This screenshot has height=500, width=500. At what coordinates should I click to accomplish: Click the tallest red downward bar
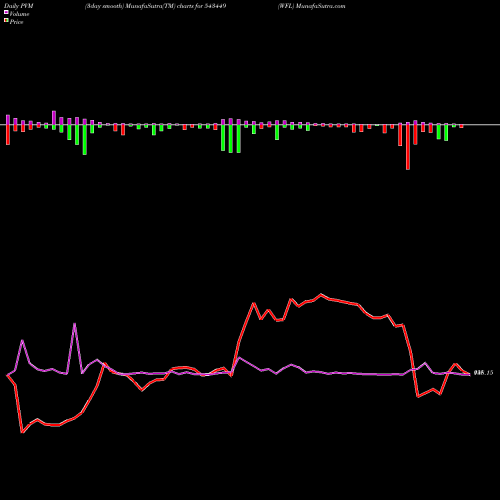(x=408, y=147)
